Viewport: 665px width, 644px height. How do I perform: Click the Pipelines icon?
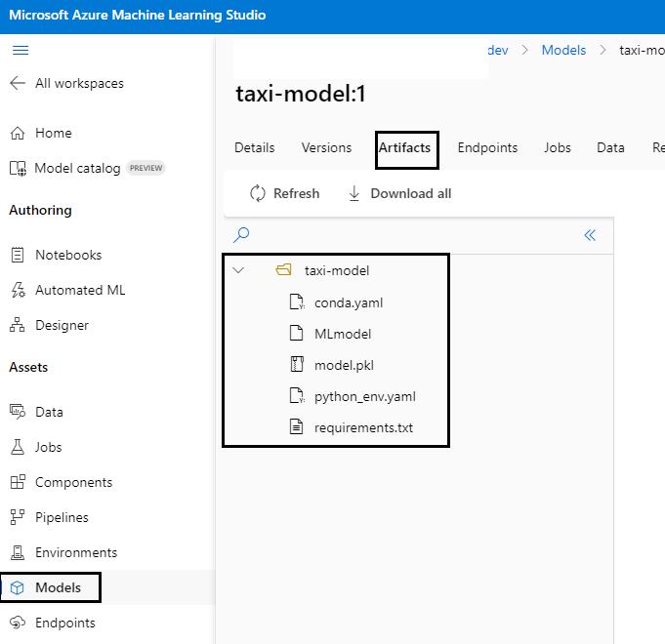pyautogui.click(x=18, y=517)
